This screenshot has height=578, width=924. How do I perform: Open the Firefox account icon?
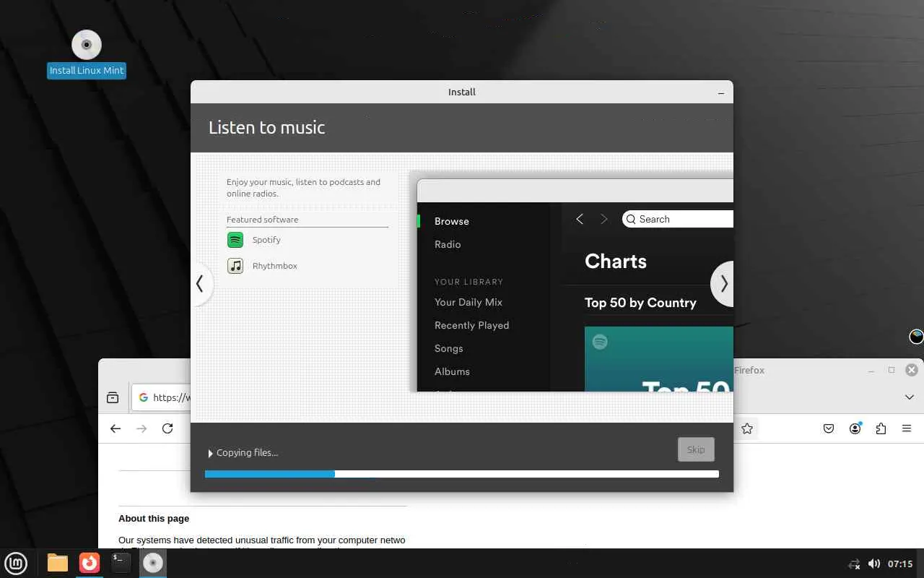point(855,428)
